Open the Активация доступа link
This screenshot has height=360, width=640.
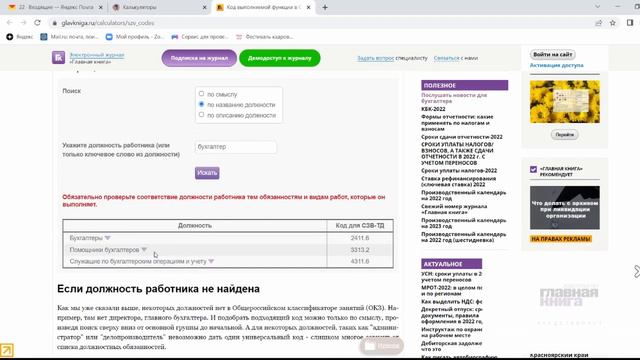click(556, 65)
